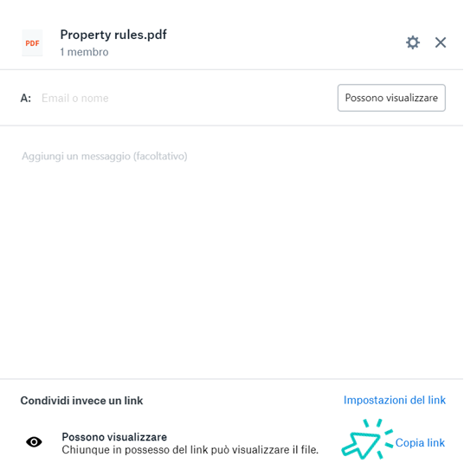Click the PDF file type icon
The width and height of the screenshot is (464, 476).
[x=32, y=43]
